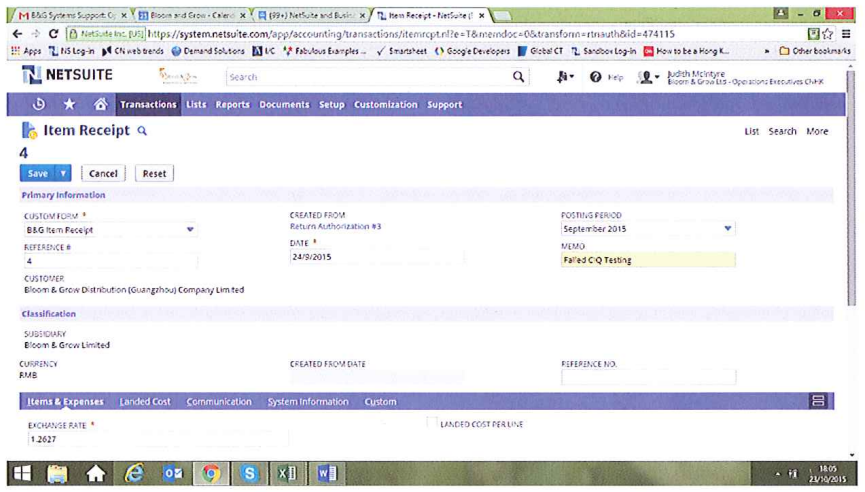Switch to the Communication subtab

click(218, 402)
